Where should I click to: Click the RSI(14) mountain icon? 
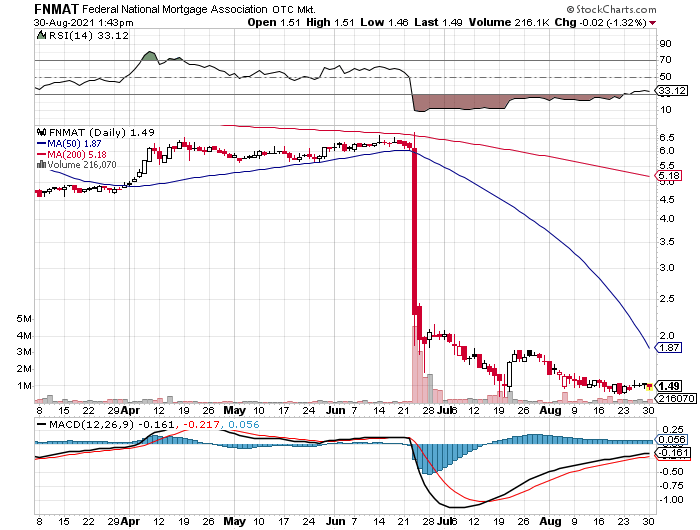click(41, 35)
